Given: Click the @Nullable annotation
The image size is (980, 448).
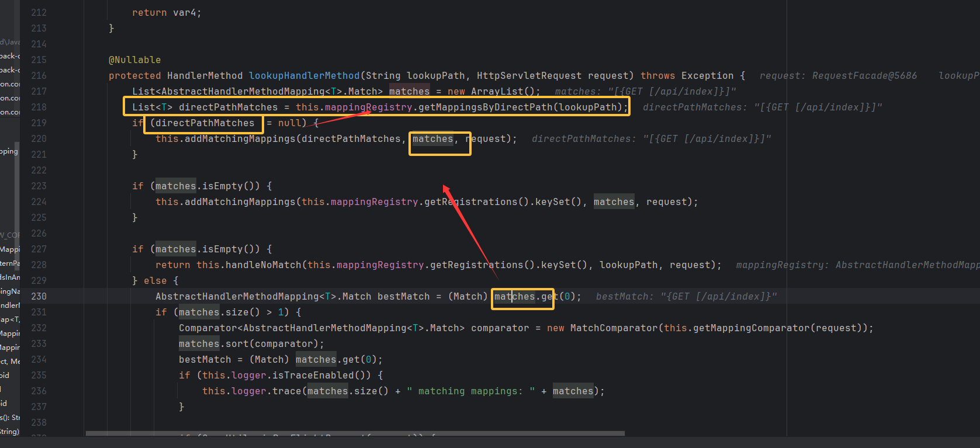Looking at the screenshot, I should (134, 60).
